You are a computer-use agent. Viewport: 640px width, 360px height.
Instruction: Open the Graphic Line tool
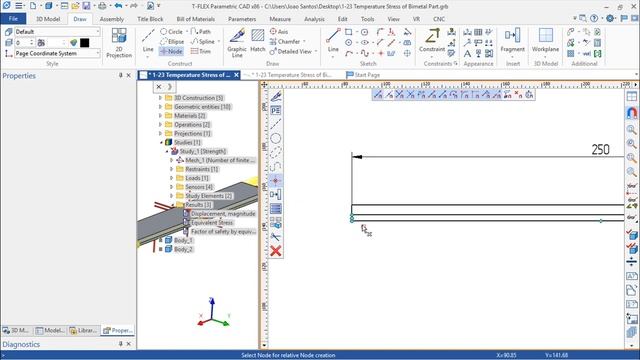coord(237,43)
